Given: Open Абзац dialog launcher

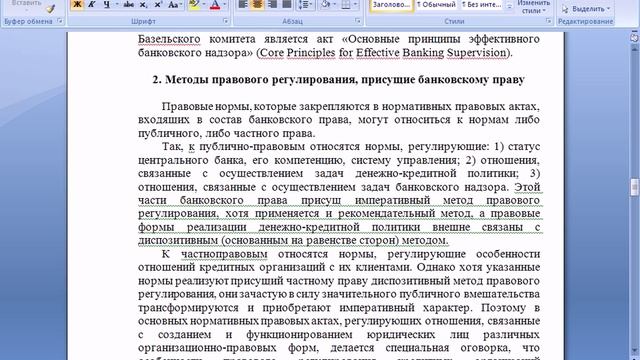Looking at the screenshot, I should click(358, 21).
